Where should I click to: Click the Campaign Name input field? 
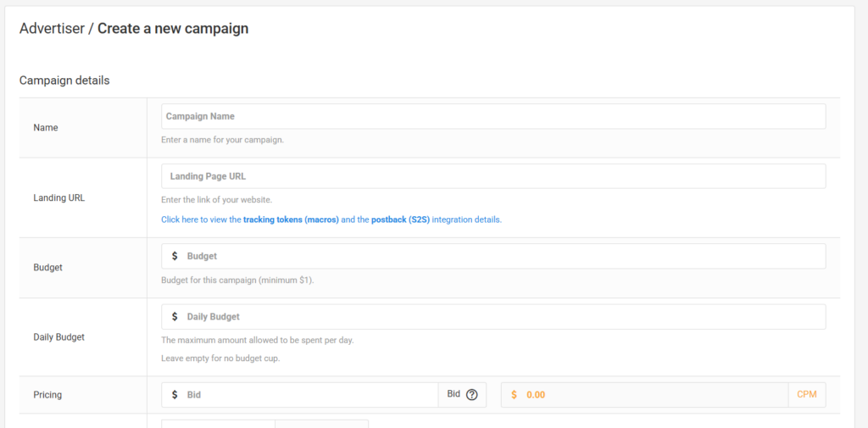click(x=493, y=116)
